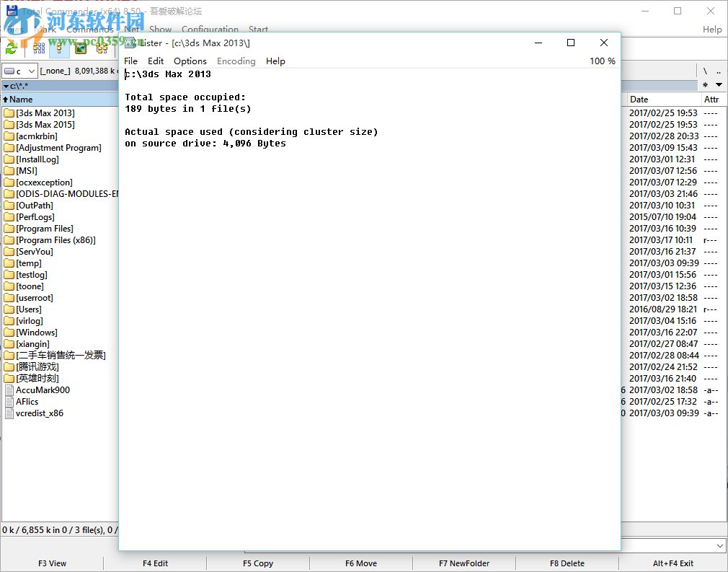The height and width of the screenshot is (572, 728).
Task: Toggle the full details view toolbar icon
Action: click(59, 48)
